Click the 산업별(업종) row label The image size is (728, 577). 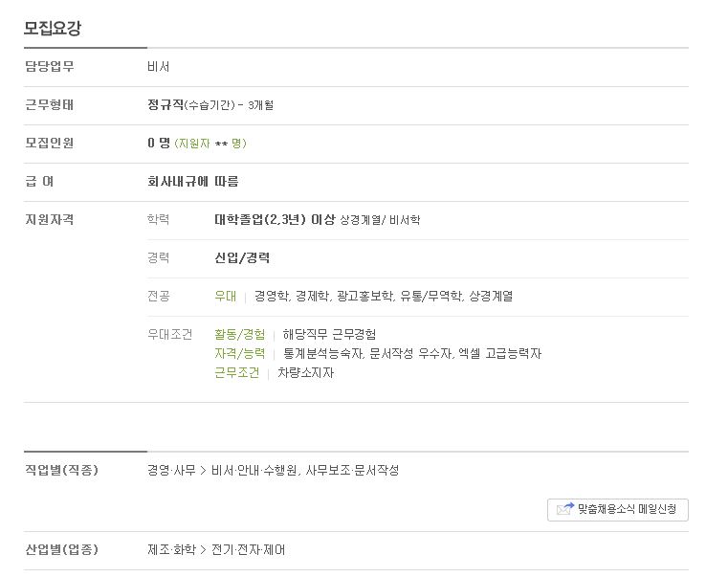coord(61,549)
